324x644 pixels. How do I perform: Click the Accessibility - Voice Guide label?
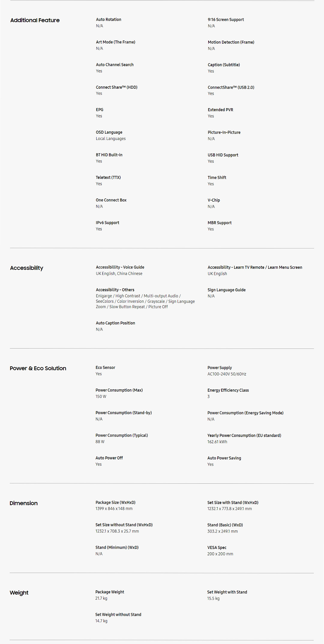point(120,267)
